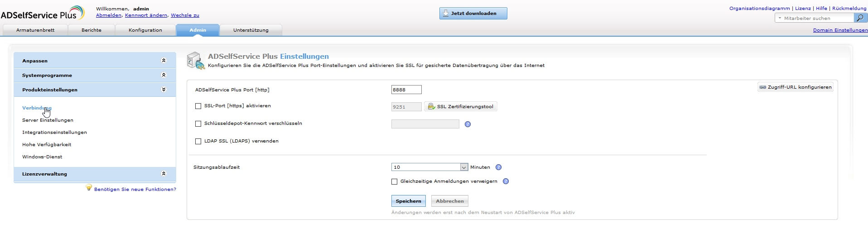Check Gleichzeitige Anmeldungen verweigern box

394,181
